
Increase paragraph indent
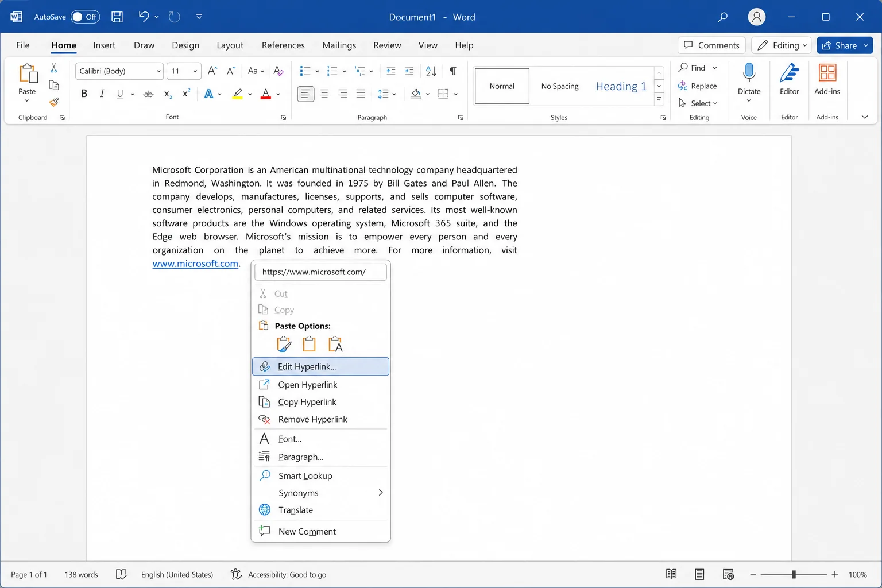click(x=409, y=71)
